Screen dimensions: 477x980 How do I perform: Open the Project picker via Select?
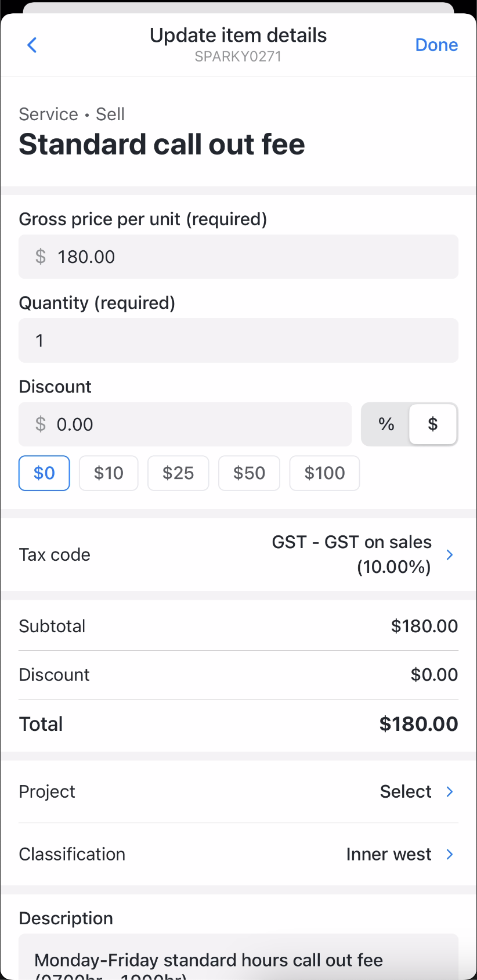[405, 791]
